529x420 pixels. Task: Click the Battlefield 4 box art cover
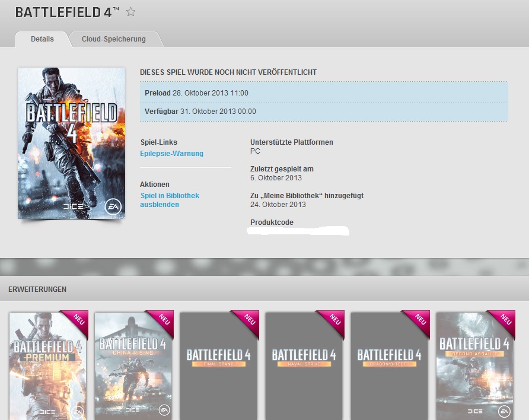coord(72,143)
